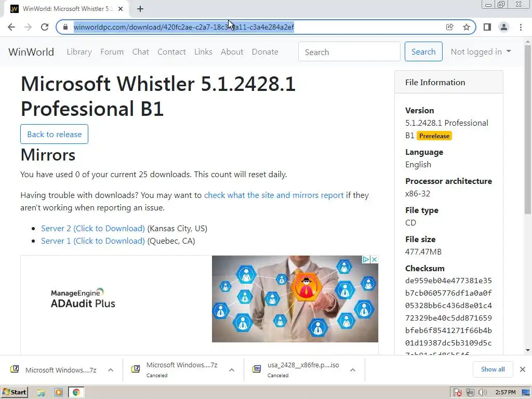532x399 pixels.
Task: Click Show all downloads button
Action: pos(493,369)
